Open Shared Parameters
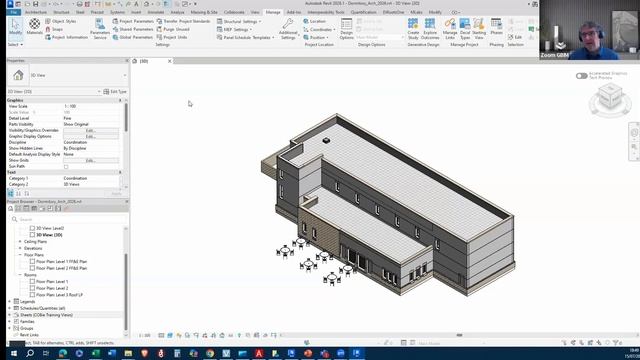This screenshot has height=360, width=640. pyautogui.click(x=133, y=29)
